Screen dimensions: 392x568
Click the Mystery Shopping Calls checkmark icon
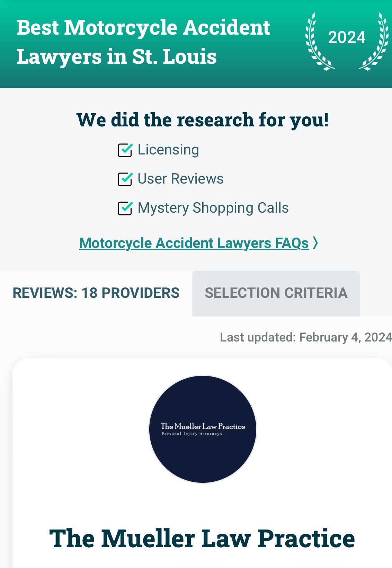125,208
